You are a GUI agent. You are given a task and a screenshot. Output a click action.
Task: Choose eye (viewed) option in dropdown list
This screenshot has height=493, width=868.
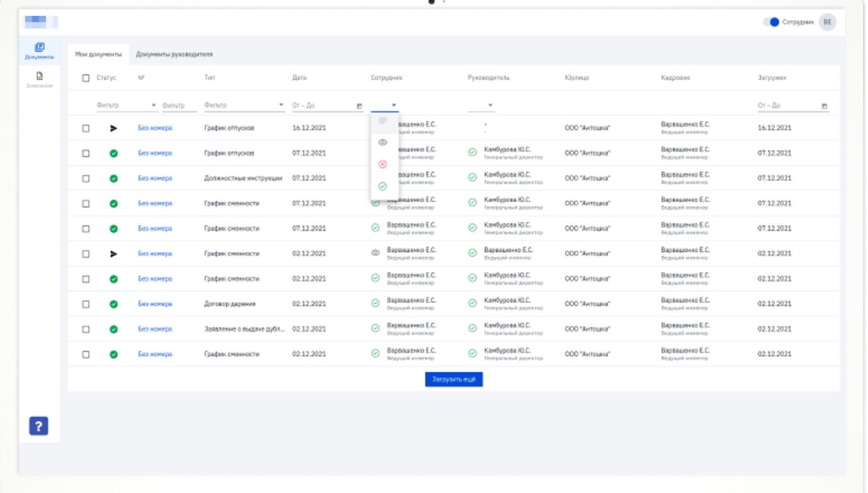[x=382, y=143]
